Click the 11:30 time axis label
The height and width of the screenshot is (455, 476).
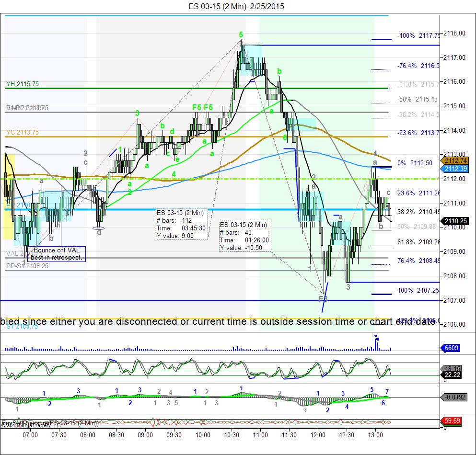tap(289, 435)
